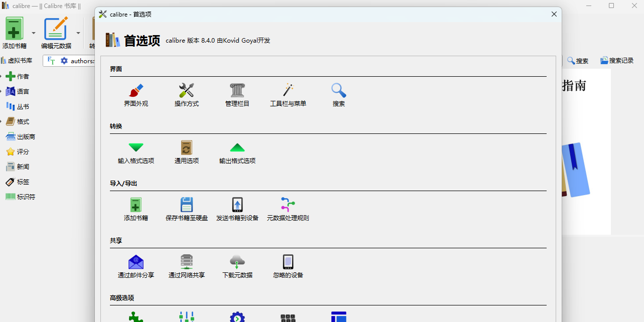
Task: Open 通过邮件分享 envelope icon
Action: (x=136, y=262)
